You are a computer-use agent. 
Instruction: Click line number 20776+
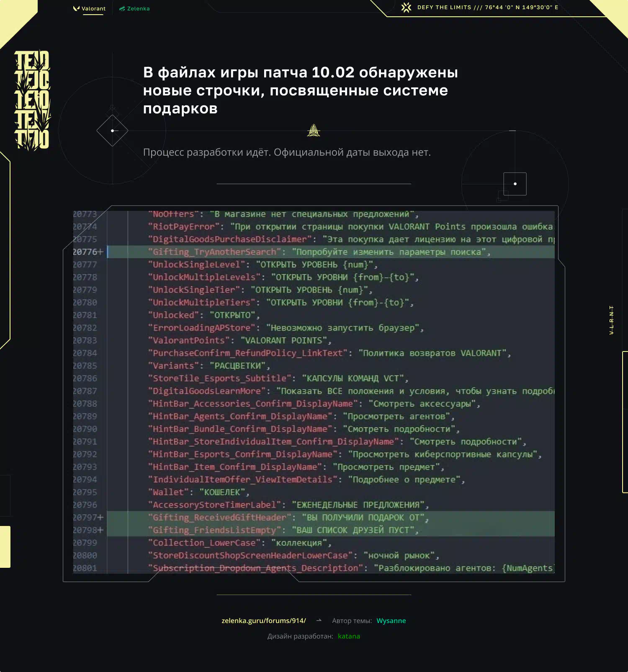pos(88,252)
